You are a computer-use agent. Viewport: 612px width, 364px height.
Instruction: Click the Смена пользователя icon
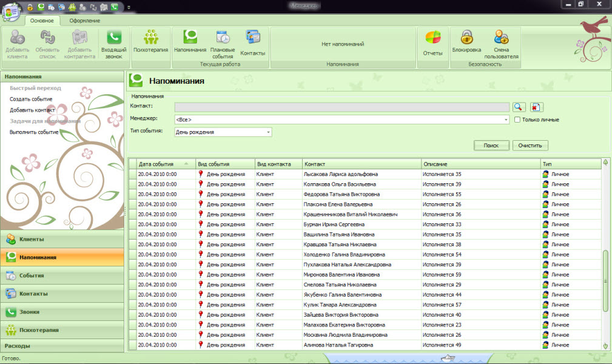tap(501, 38)
